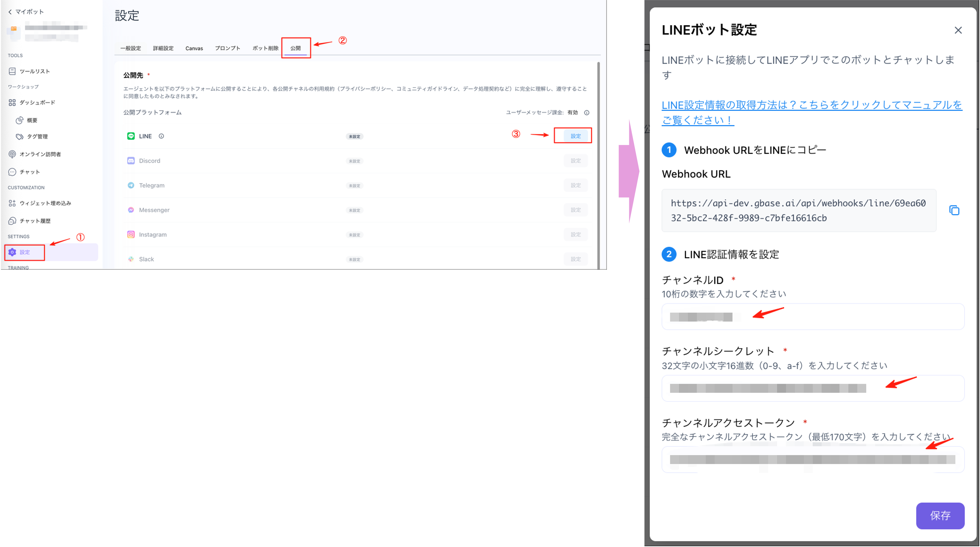Switch to the Canvas tab
Viewport: 980px width, 547px height.
pos(194,48)
